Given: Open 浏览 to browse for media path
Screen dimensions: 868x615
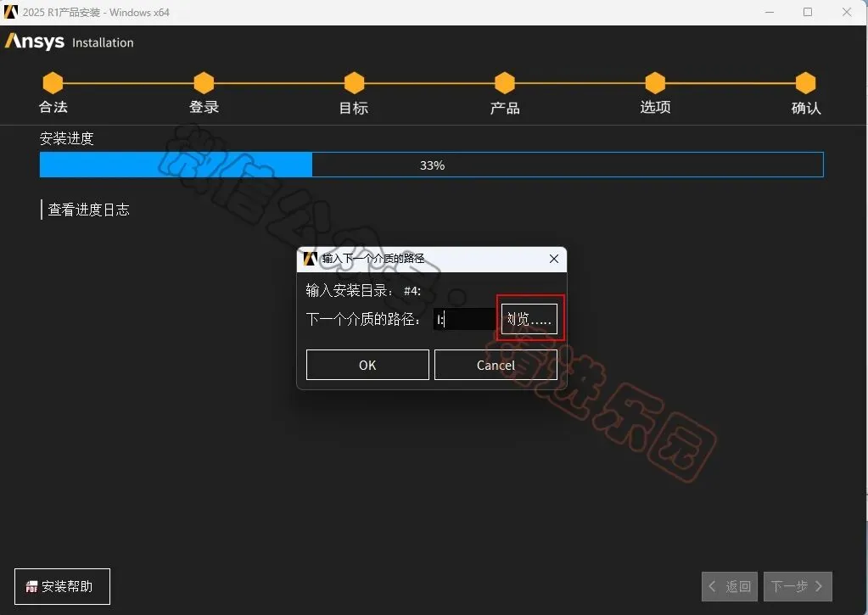Looking at the screenshot, I should pos(529,319).
